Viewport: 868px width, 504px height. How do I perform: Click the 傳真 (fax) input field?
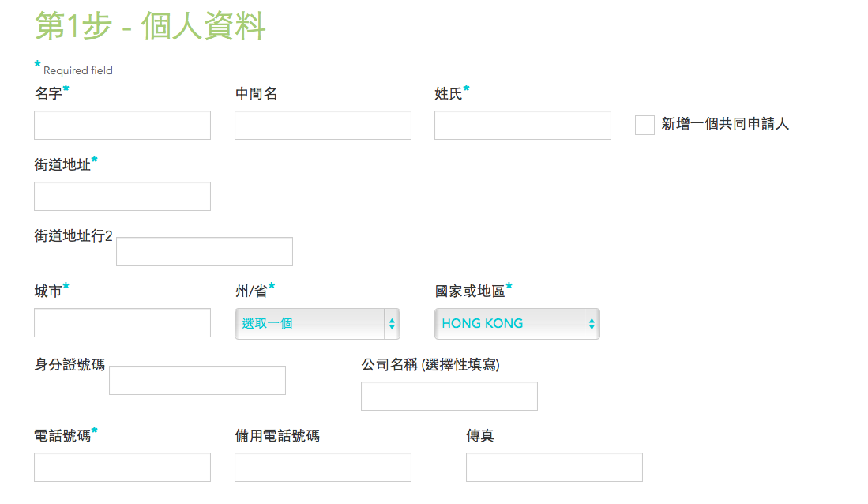click(554, 468)
